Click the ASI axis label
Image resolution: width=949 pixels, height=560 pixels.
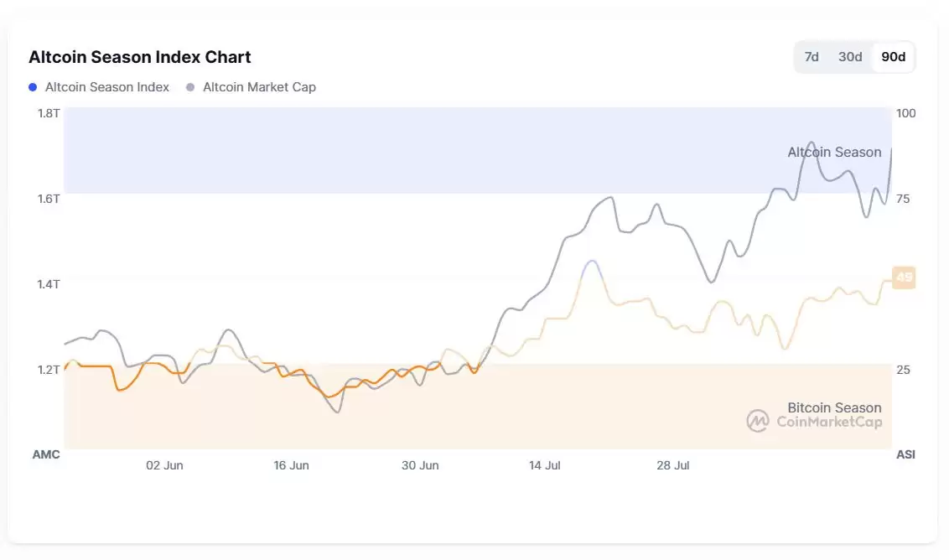905,454
